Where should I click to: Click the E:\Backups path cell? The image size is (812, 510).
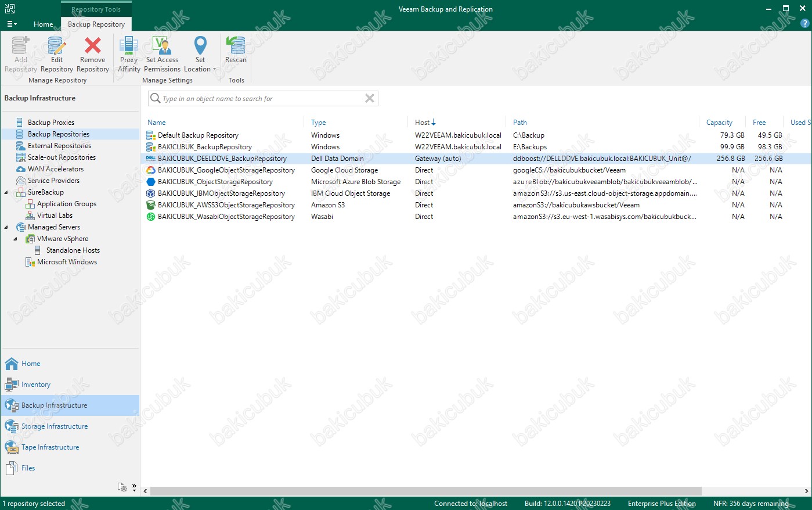(530, 147)
